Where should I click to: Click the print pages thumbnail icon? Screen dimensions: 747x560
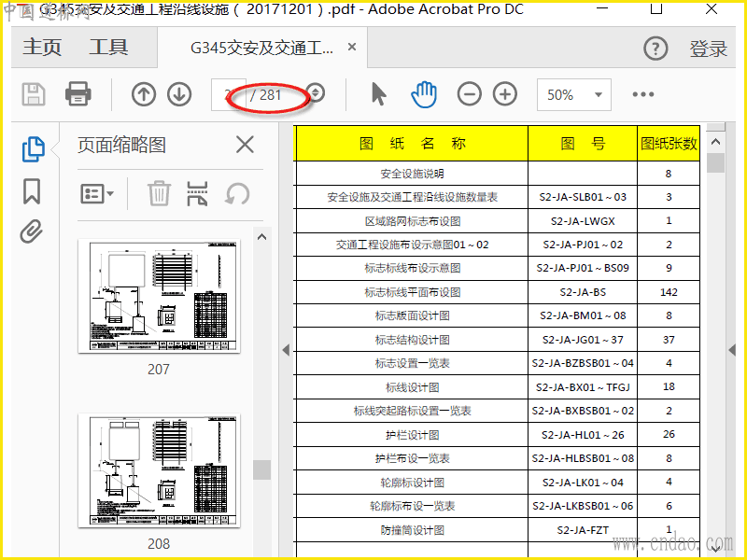coord(197,193)
